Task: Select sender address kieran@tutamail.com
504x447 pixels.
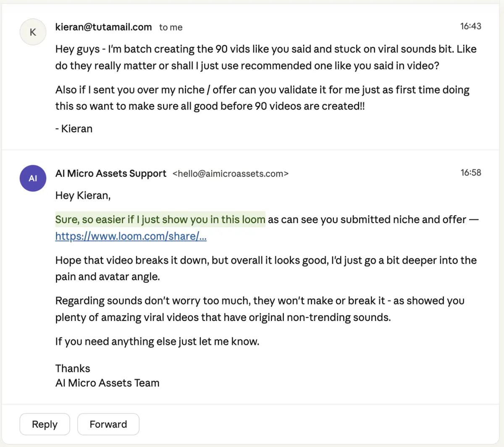Action: tap(103, 27)
